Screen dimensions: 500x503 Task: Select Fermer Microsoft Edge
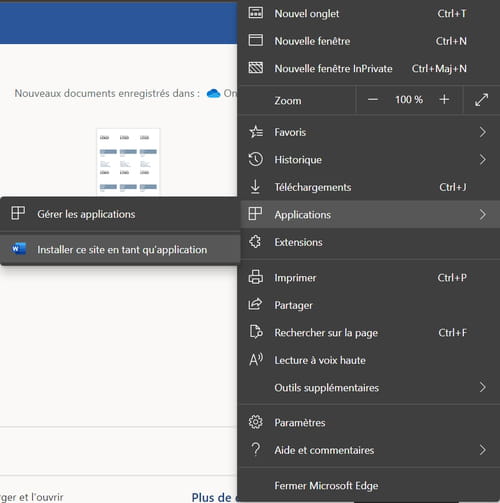click(369, 485)
